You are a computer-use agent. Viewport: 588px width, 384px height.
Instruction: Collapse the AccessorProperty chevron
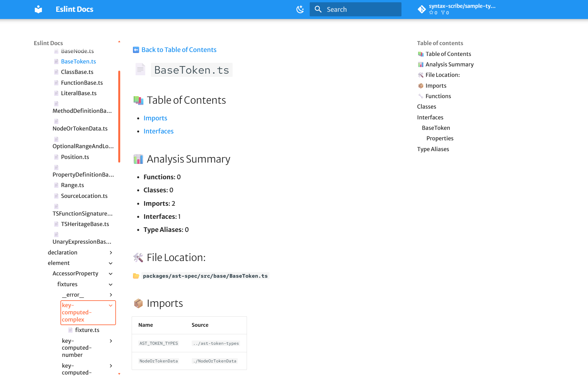[111, 274]
